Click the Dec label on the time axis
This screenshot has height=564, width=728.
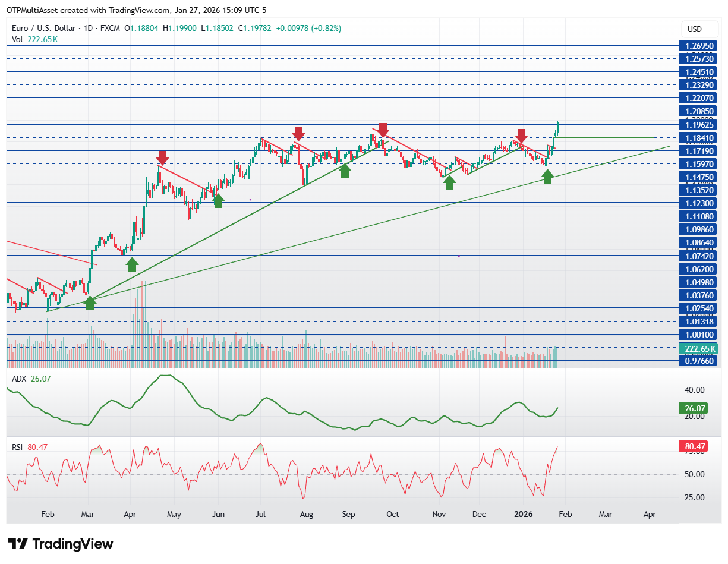click(x=480, y=513)
